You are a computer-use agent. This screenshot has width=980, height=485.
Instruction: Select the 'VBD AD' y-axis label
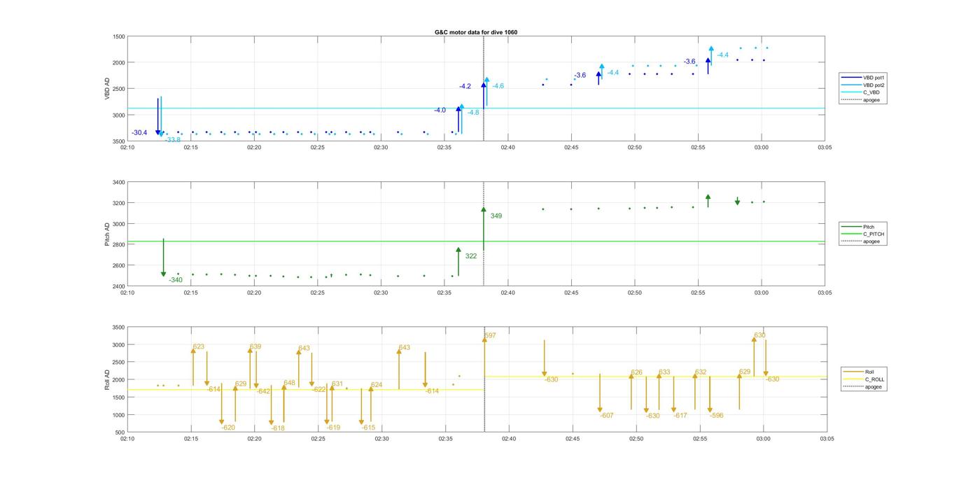click(x=107, y=89)
